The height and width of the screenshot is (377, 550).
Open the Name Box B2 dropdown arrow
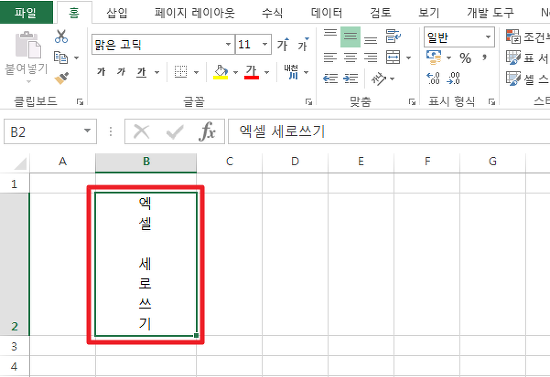(87, 131)
